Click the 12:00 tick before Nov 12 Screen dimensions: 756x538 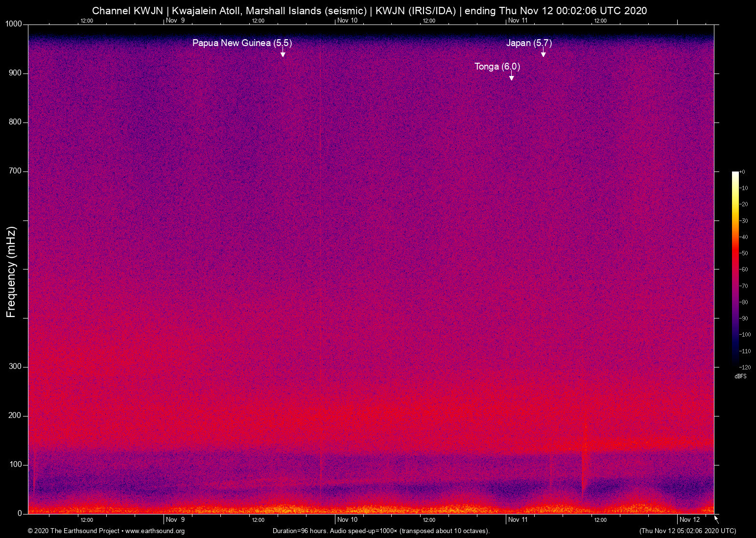click(600, 519)
